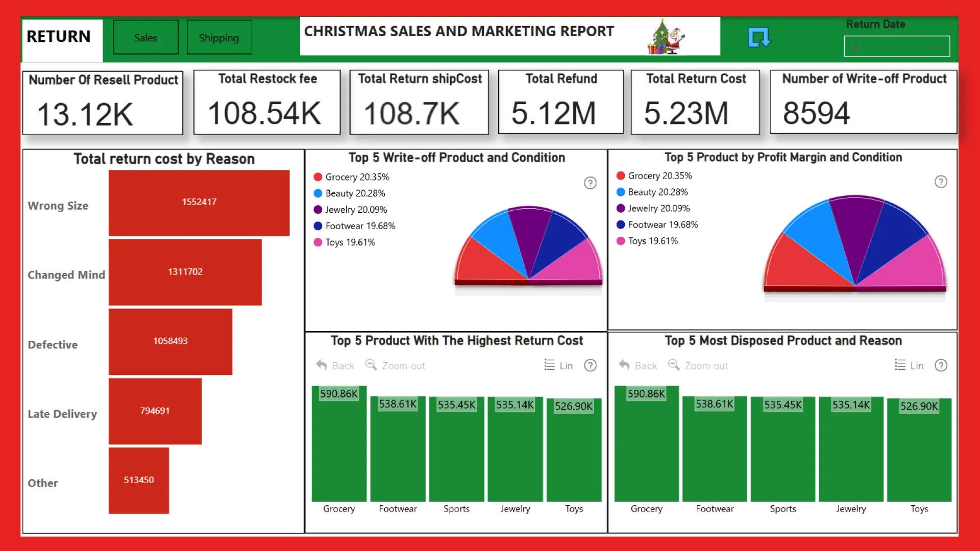Image resolution: width=980 pixels, height=551 pixels.
Task: Open the Shipping report page
Action: 219,37
